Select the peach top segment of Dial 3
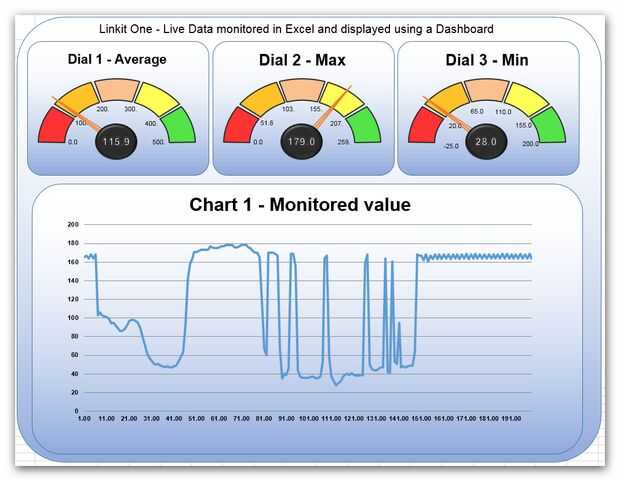Screen dimensions: 620x481 (x=487, y=90)
